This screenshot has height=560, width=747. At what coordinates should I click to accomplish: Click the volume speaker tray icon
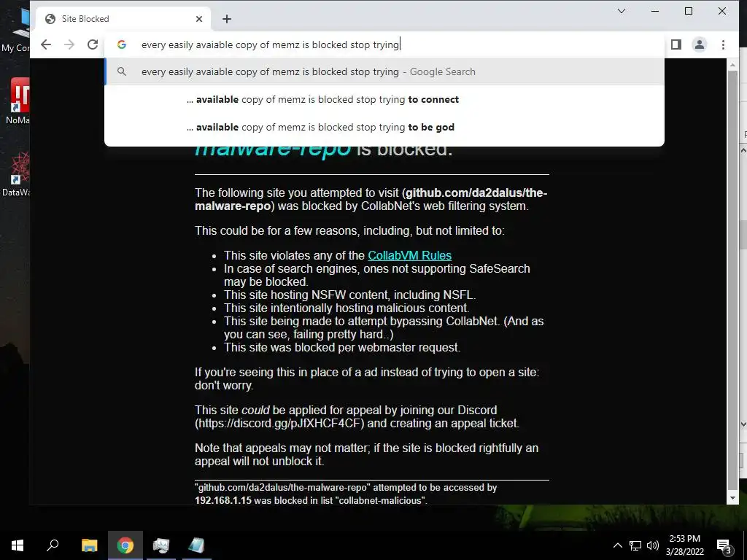[x=653, y=545]
